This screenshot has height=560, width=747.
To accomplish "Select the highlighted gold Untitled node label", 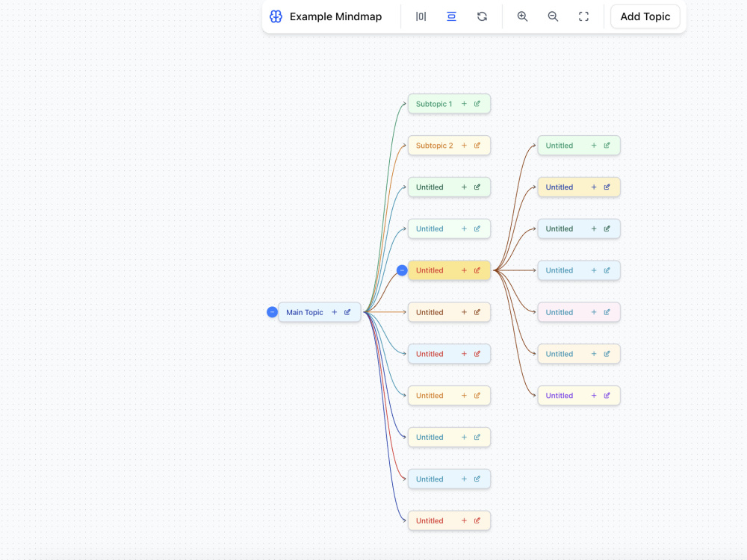I will (x=430, y=270).
